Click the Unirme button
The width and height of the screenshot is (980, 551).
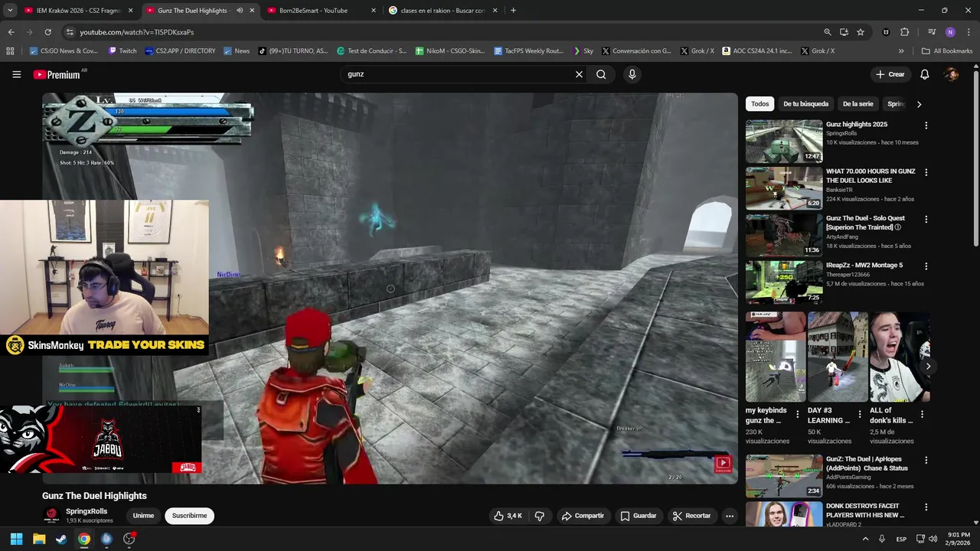(x=143, y=516)
